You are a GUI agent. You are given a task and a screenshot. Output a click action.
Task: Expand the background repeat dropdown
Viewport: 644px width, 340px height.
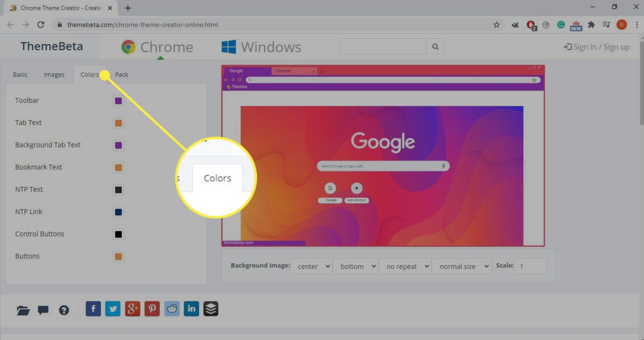(407, 266)
